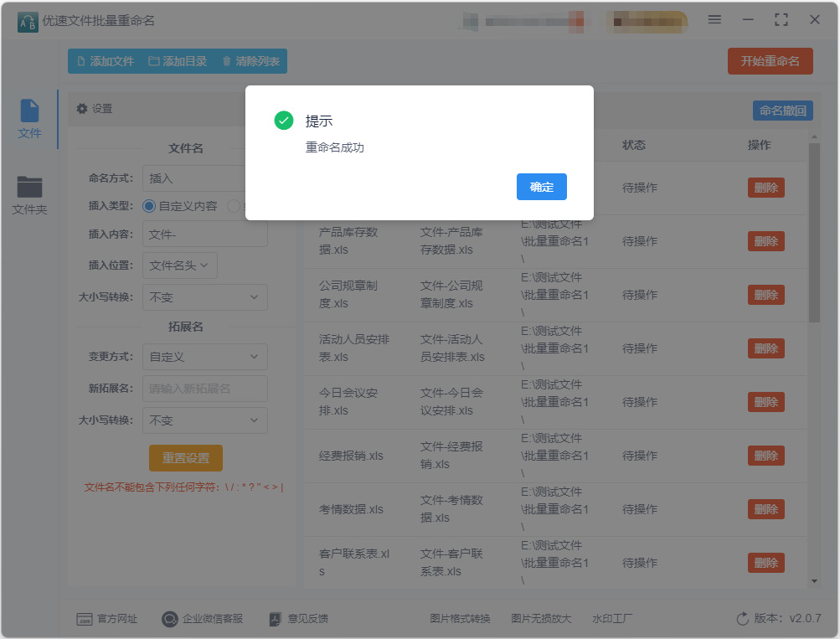Image resolution: width=840 pixels, height=639 pixels.
Task: Open the 插入位置 dropdown 文件名头
Action: 179,265
